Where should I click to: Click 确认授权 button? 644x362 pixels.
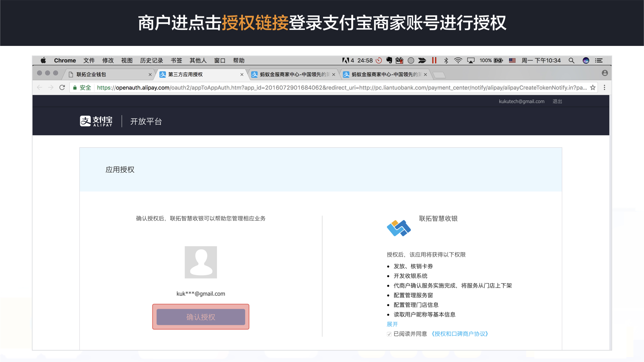coord(201,317)
